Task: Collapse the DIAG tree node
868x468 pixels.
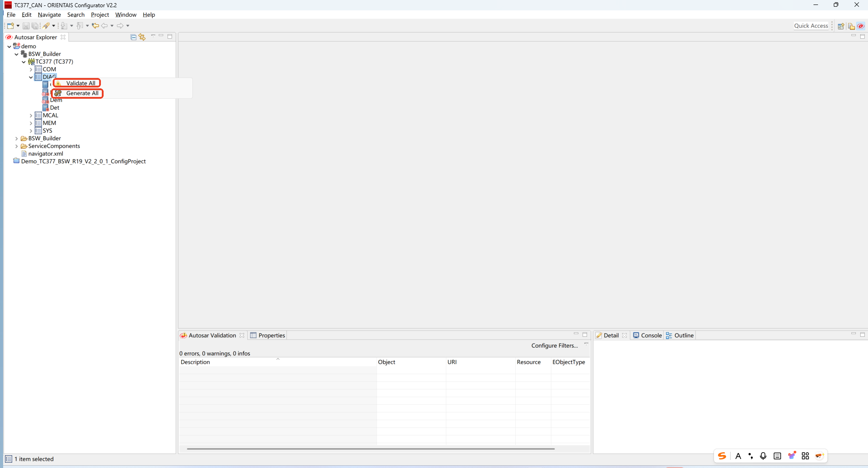Action: (x=31, y=77)
